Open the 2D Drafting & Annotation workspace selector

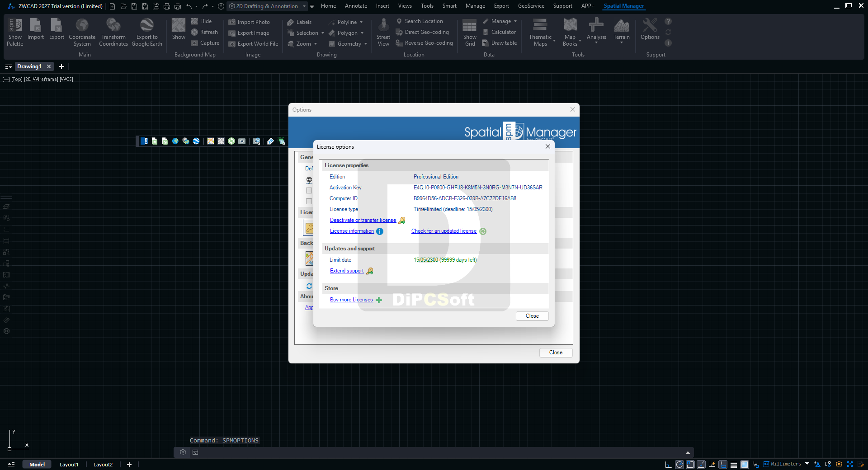(267, 6)
